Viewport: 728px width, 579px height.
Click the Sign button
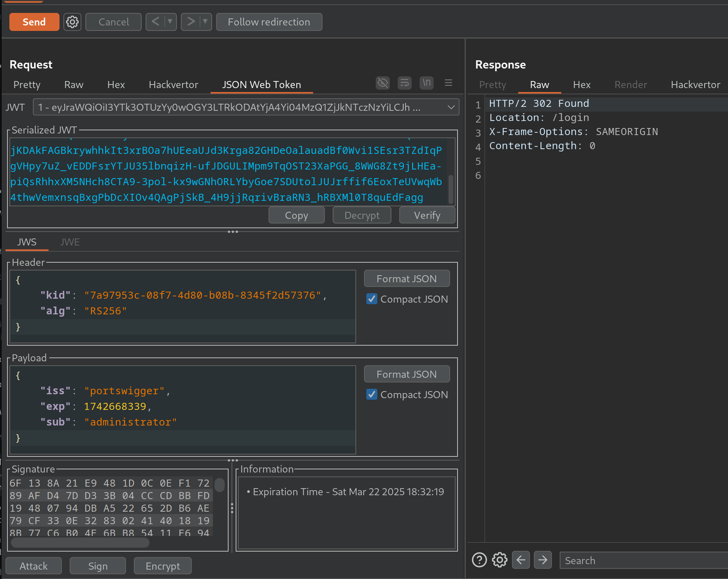tap(98, 566)
